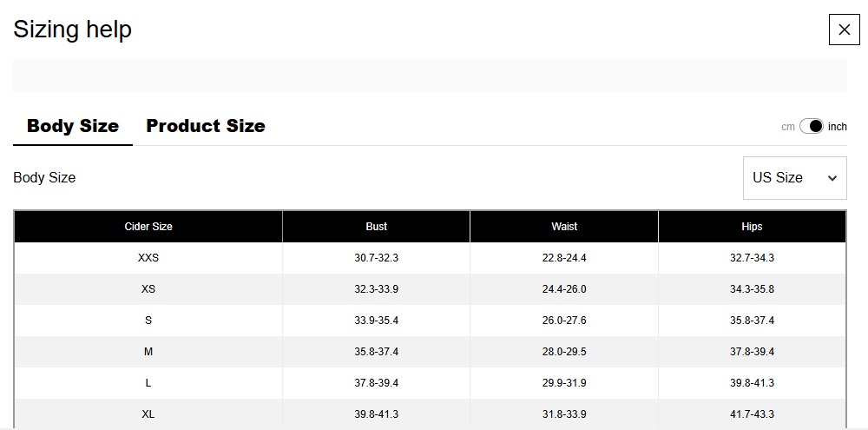Select the Body Size tab
The height and width of the screenshot is (430, 868).
tap(73, 126)
